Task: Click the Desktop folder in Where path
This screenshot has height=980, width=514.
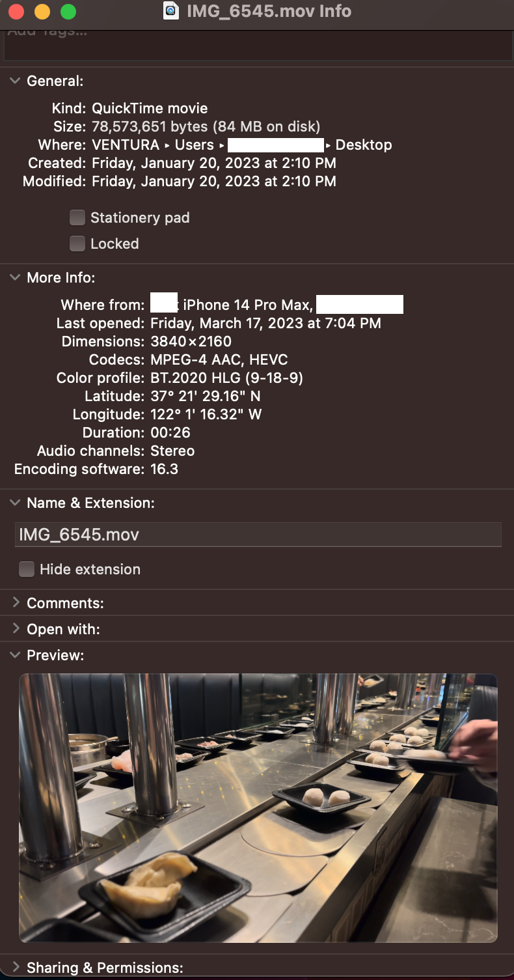Action: tap(364, 145)
